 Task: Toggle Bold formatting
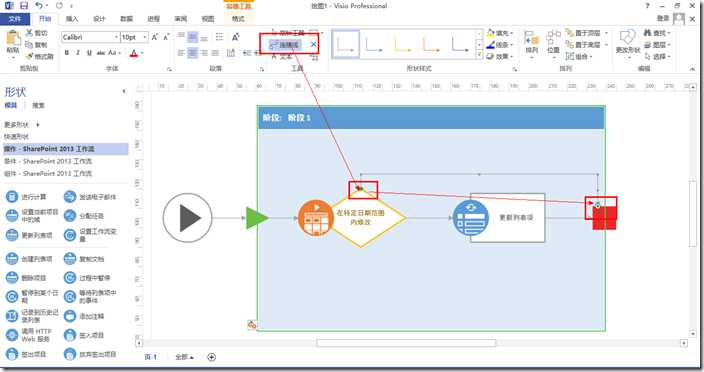click(x=67, y=53)
